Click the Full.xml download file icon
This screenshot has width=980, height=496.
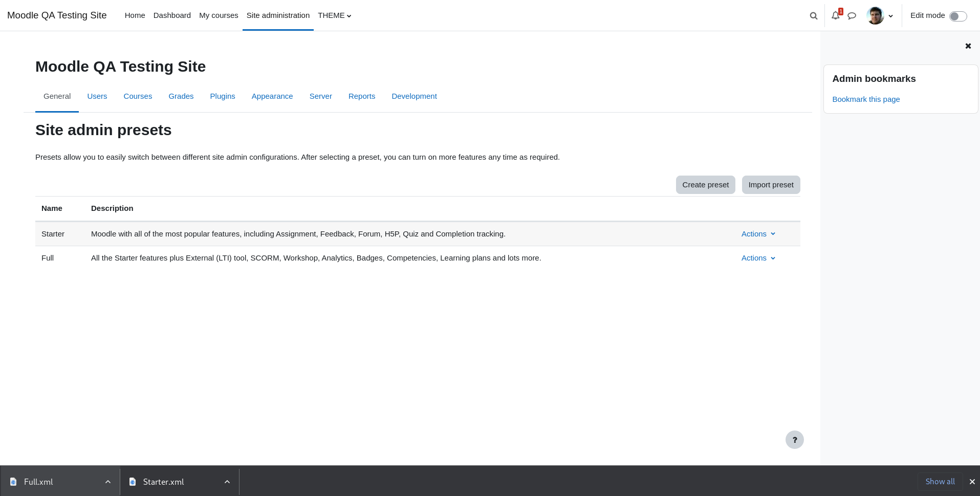13,482
